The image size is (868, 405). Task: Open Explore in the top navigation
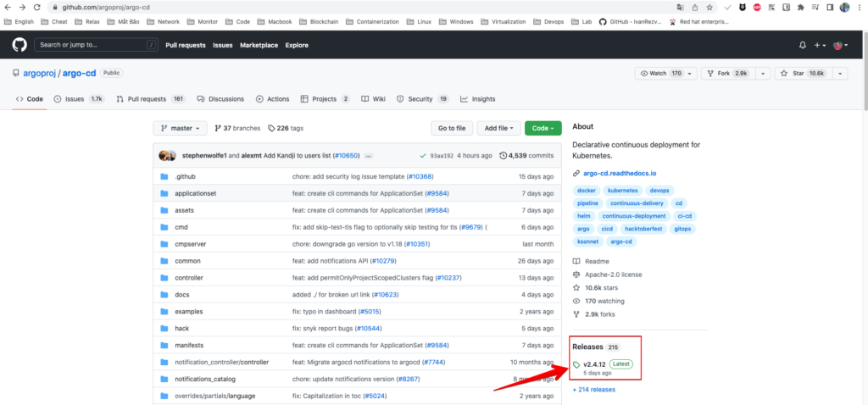point(297,46)
